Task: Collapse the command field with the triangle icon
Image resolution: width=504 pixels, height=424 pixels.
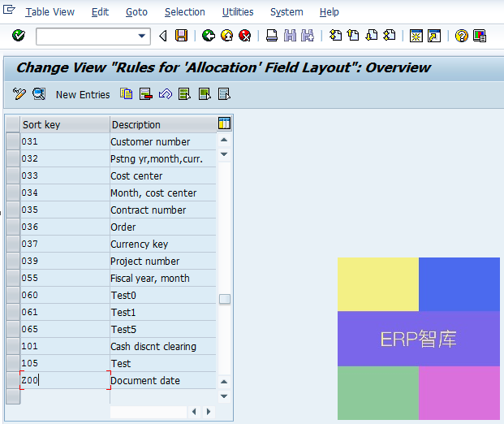Action: point(163,36)
